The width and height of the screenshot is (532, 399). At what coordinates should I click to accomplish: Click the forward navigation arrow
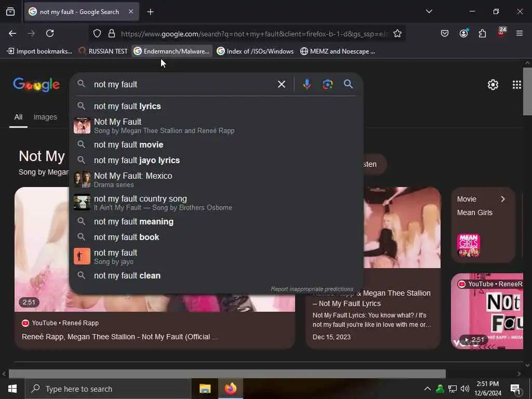tap(31, 33)
